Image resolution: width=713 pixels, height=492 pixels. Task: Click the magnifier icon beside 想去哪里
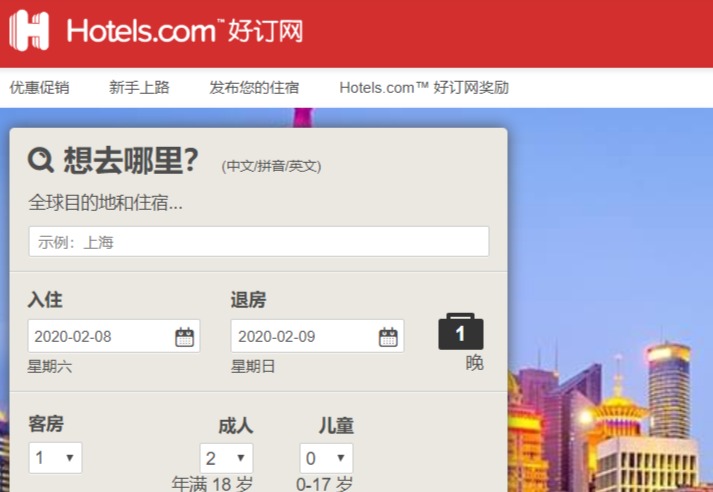41,161
